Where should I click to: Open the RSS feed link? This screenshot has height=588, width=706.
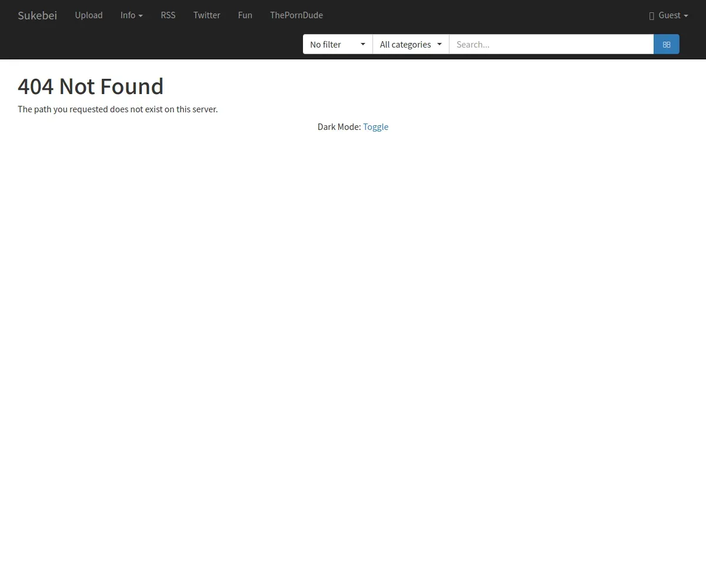(x=168, y=15)
